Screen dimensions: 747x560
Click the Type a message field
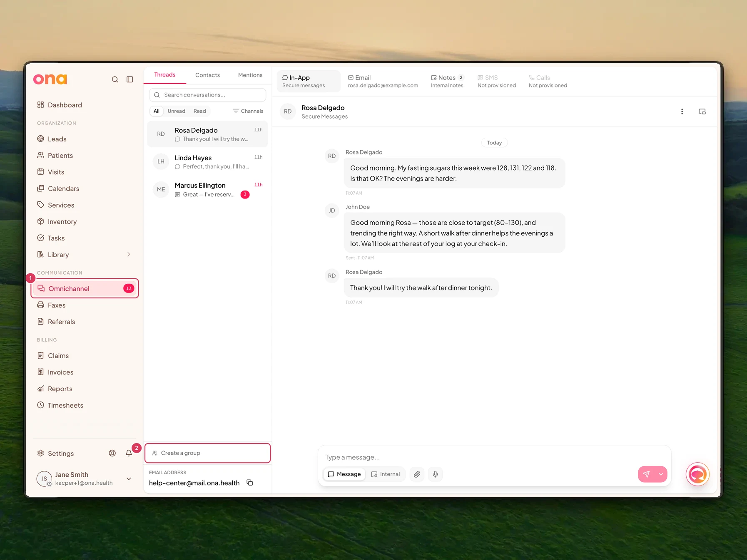coord(494,457)
